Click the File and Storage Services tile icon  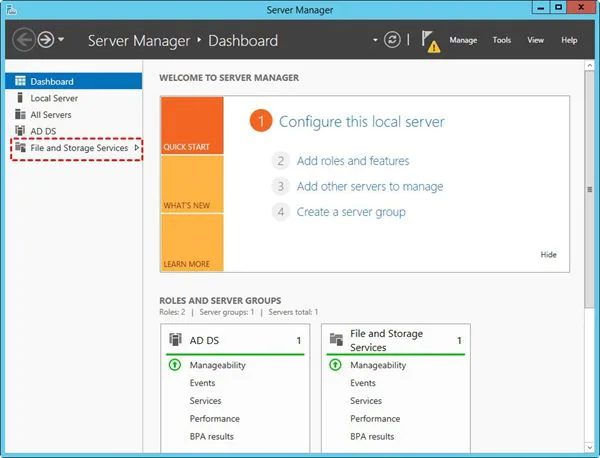[x=336, y=339]
